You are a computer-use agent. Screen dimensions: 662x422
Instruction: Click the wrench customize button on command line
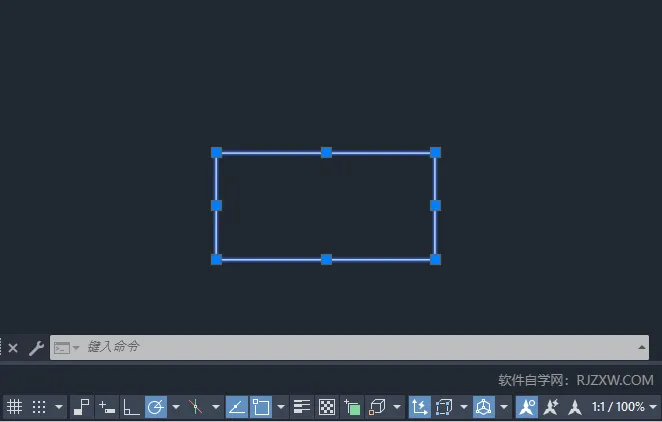36,348
